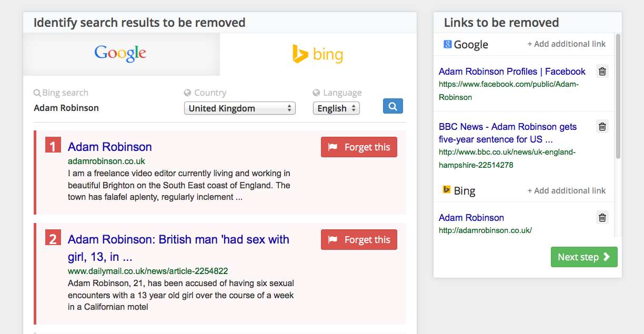
Task: Click the 'Identify search results to be removed' heading
Action: point(139,23)
